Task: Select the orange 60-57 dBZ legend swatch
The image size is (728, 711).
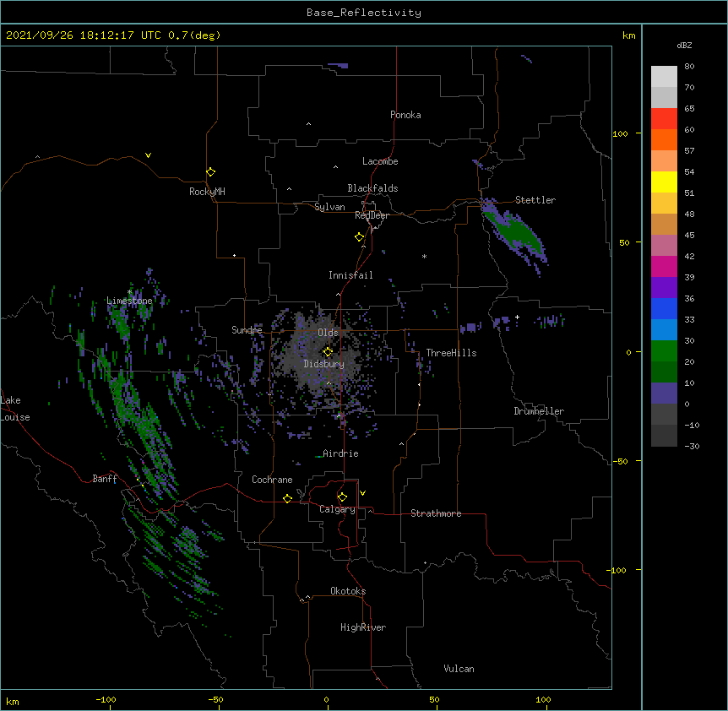Action: click(x=664, y=139)
